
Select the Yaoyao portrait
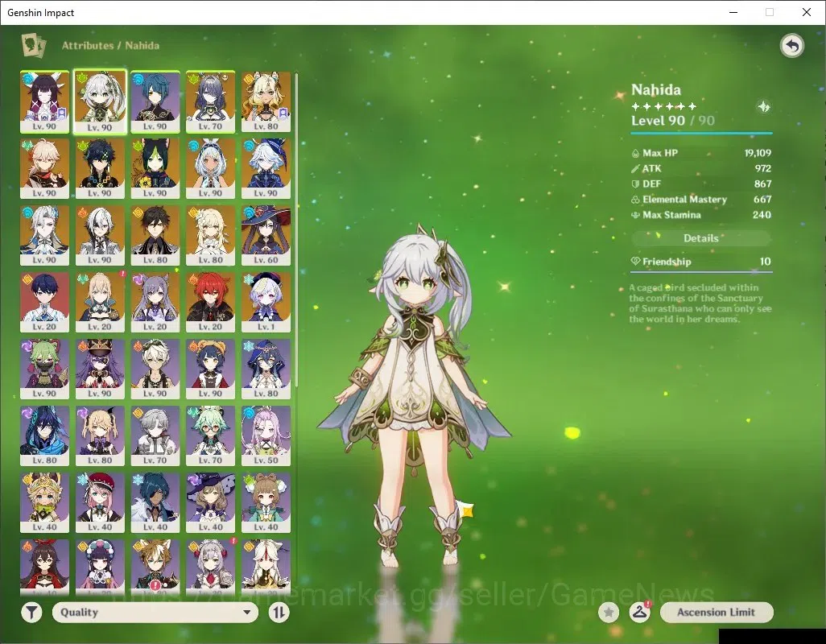click(266, 503)
